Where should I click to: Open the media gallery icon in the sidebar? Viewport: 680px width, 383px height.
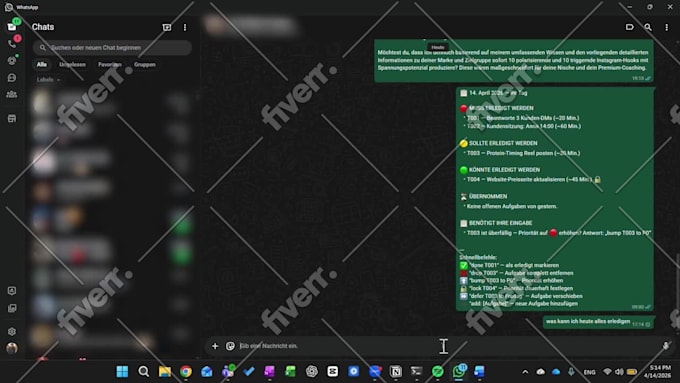coord(12,308)
